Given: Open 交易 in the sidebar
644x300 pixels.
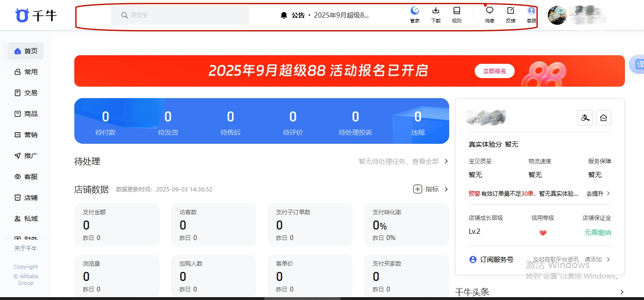Looking at the screenshot, I should 26,93.
